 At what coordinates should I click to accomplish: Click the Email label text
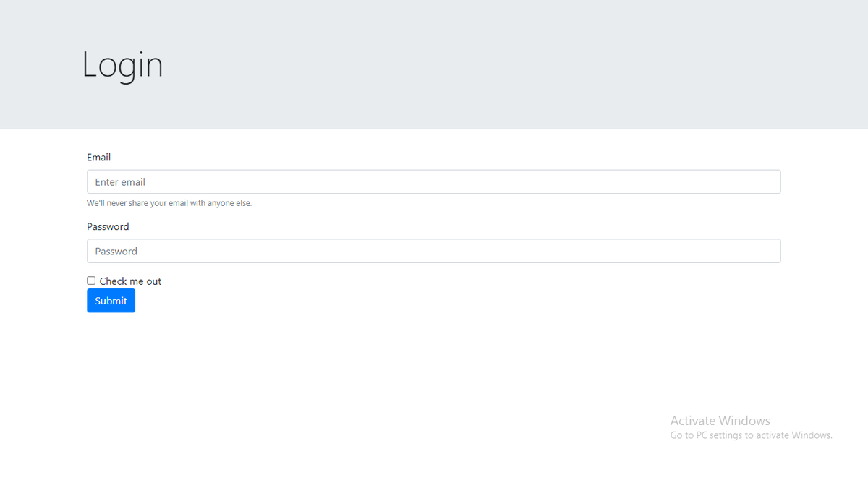[x=98, y=157]
